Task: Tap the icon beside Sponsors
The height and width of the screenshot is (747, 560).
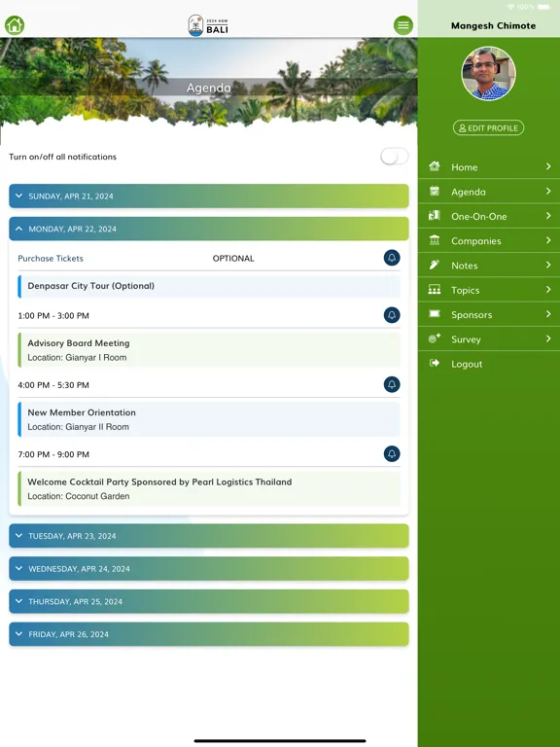Action: 435,314
